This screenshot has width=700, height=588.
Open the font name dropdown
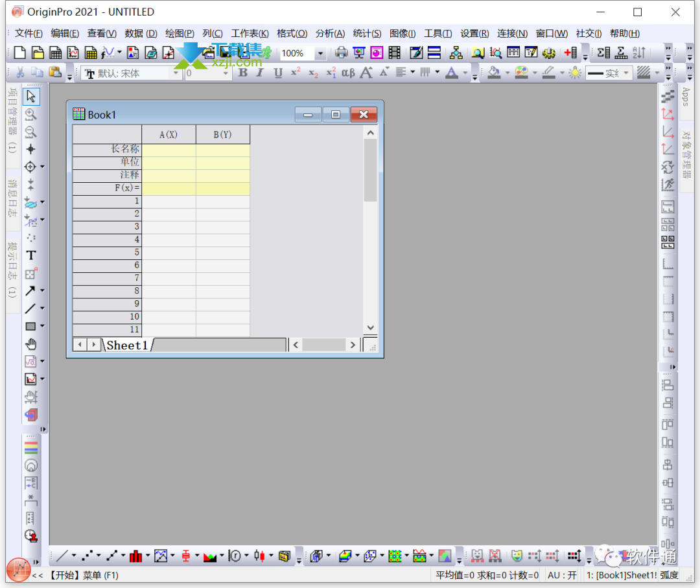point(176,73)
